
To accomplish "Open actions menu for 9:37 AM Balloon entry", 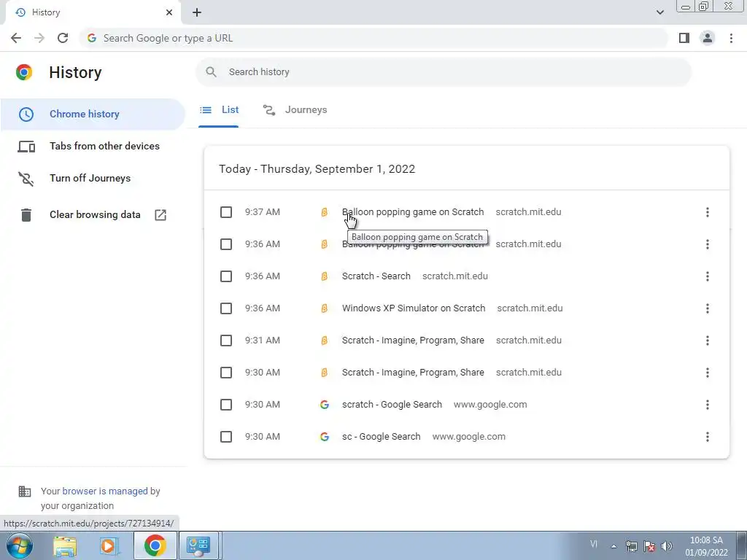I will pyautogui.click(x=708, y=212).
